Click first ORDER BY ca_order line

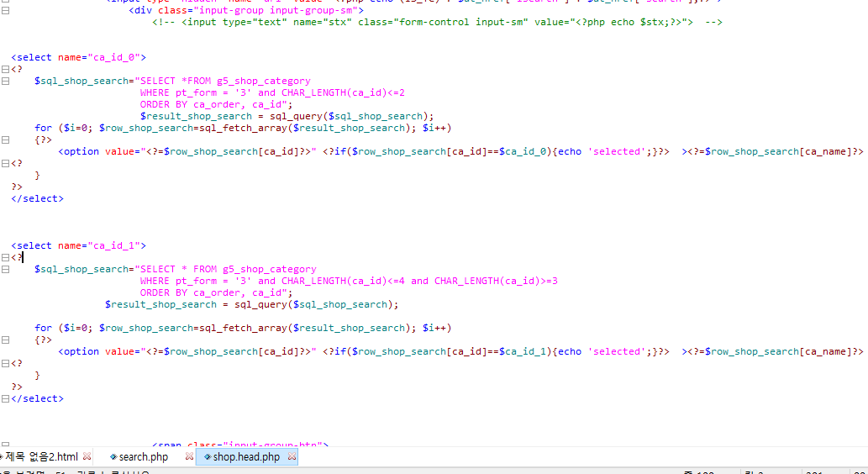pos(215,105)
